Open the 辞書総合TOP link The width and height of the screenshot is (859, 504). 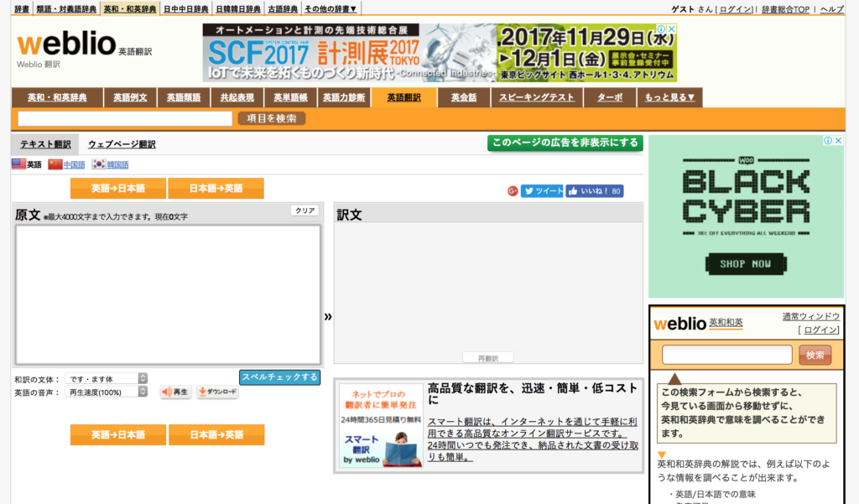click(785, 8)
